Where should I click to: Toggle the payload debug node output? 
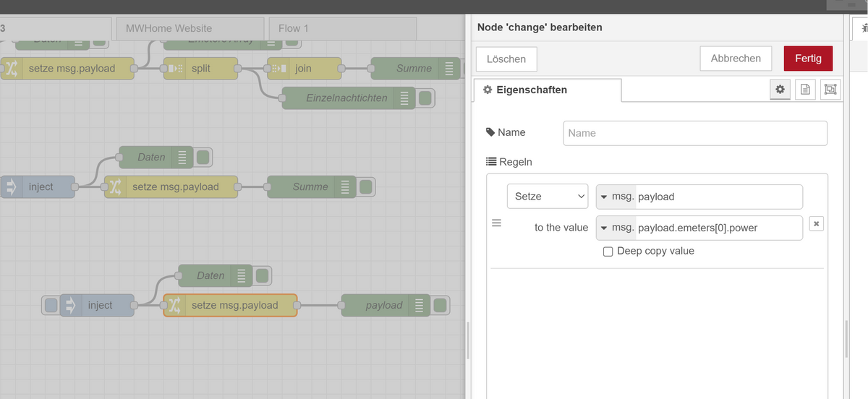(x=440, y=305)
